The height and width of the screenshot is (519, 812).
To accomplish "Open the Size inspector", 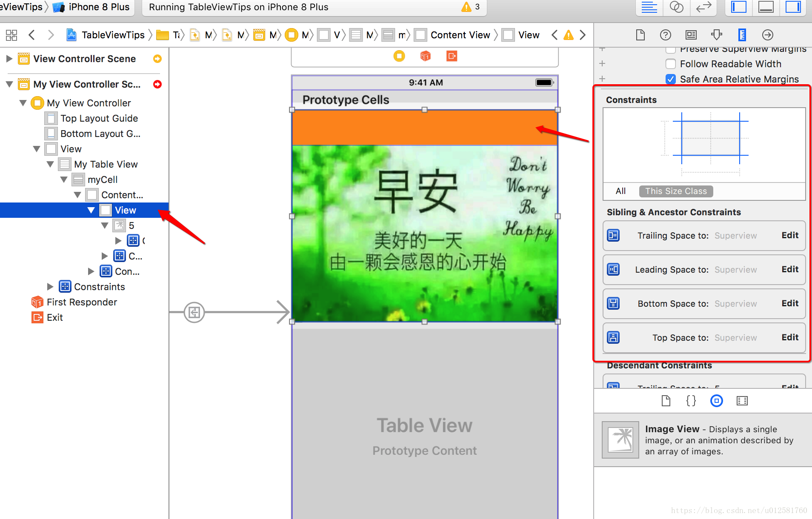I will click(x=742, y=35).
